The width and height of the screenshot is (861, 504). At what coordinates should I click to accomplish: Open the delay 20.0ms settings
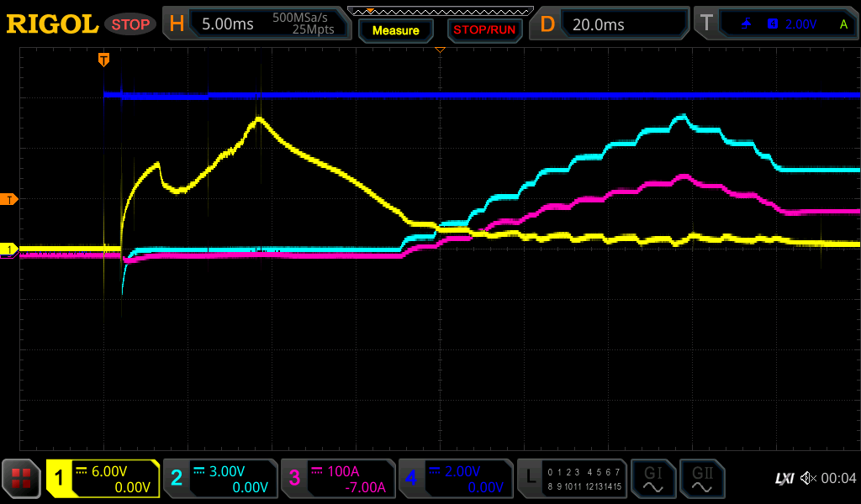coord(611,24)
